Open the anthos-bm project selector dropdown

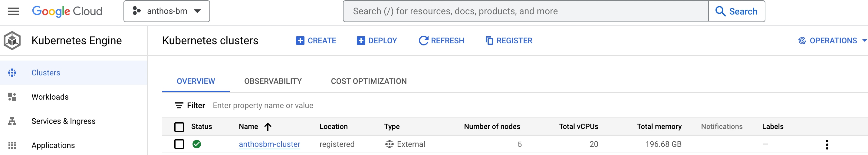166,11
